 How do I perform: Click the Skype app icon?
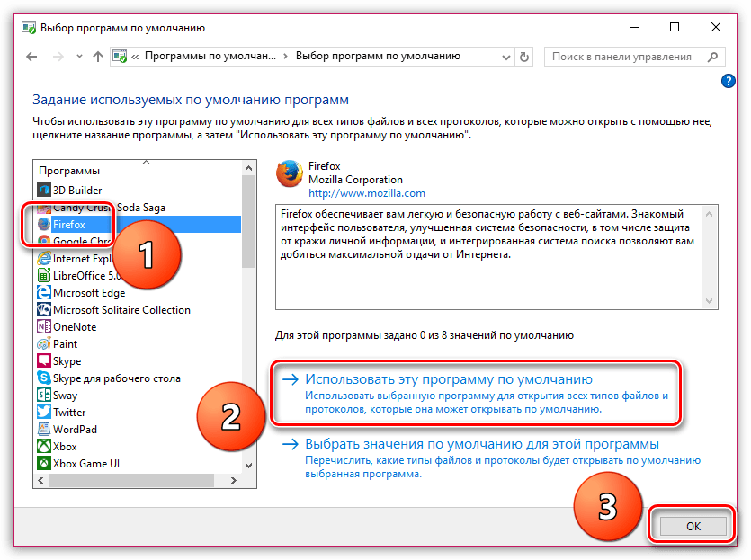coord(44,360)
